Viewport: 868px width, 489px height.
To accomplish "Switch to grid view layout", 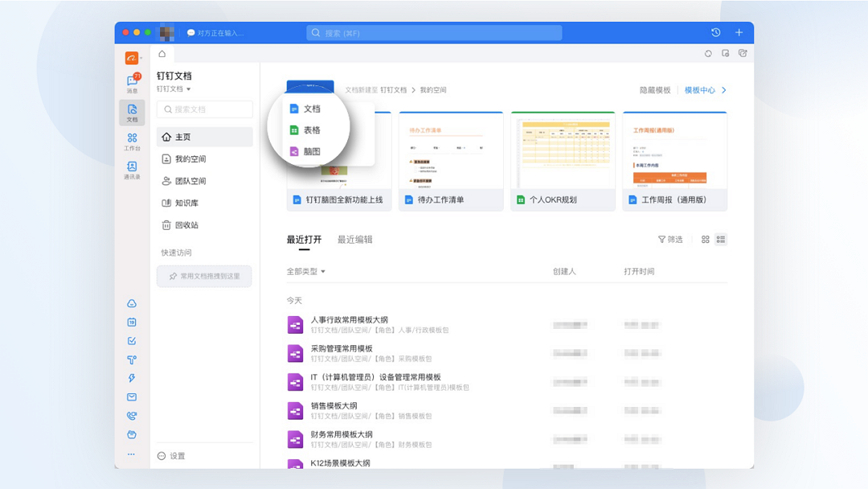I will pyautogui.click(x=705, y=240).
